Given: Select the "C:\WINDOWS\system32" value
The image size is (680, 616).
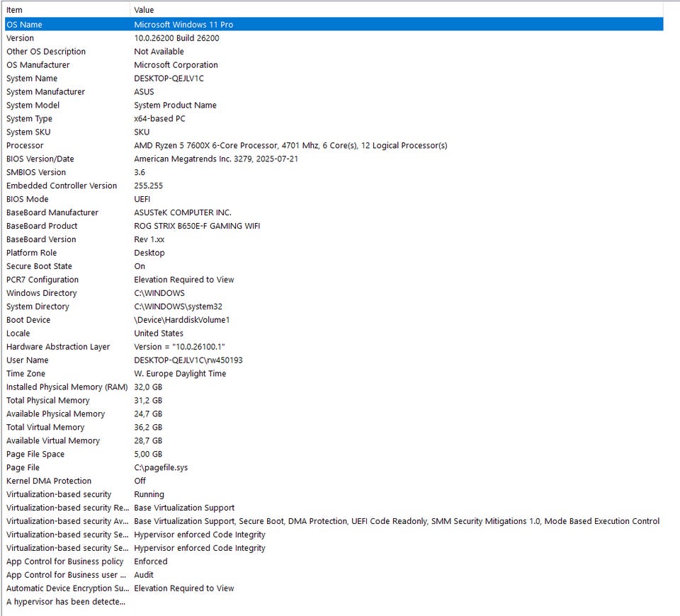Looking at the screenshot, I should 178,307.
